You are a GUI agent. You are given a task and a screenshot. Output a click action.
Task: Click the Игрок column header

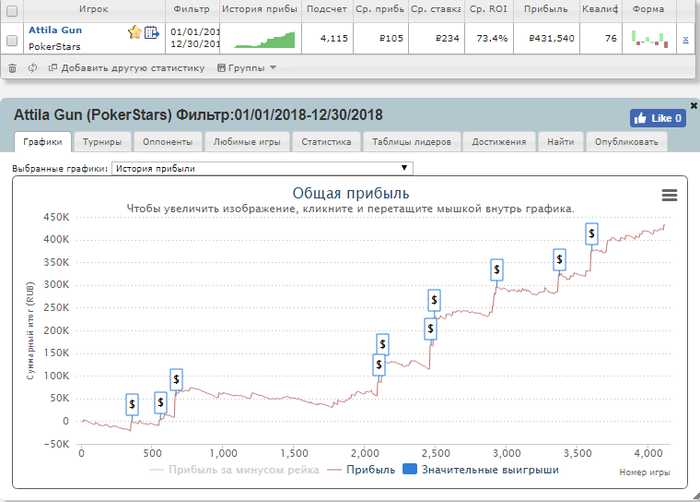pyautogui.click(x=94, y=9)
